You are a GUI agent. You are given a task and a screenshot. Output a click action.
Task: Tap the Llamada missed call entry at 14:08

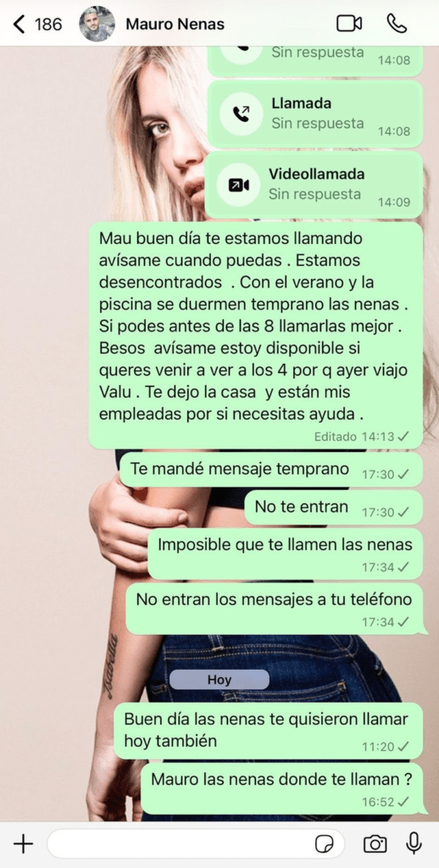(314, 114)
